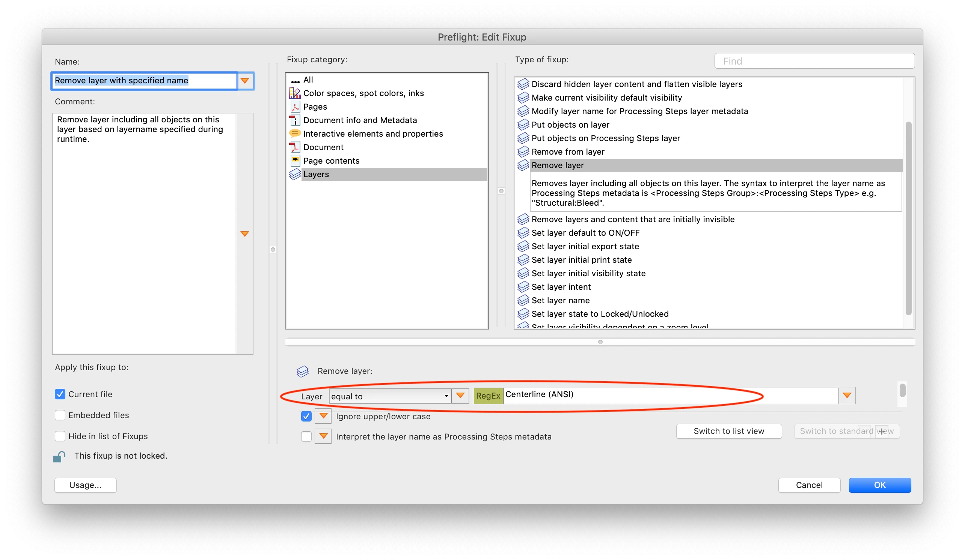Click the 'Document info and Metadata' category icon
965x560 pixels.
294,120
